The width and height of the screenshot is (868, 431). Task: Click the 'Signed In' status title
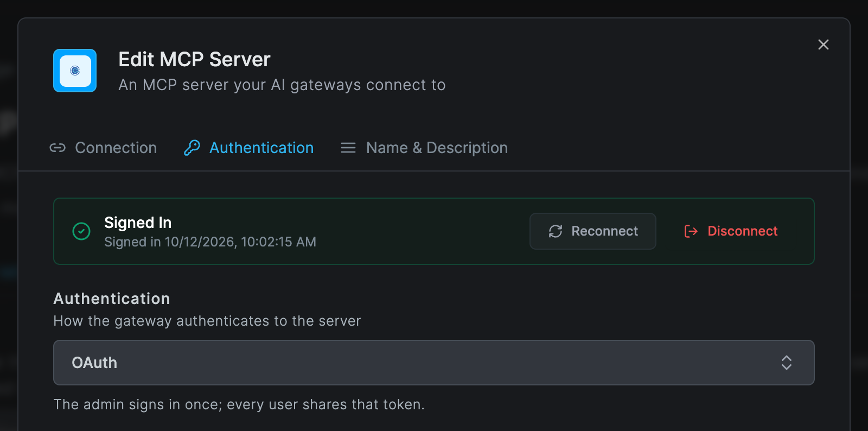tap(138, 223)
